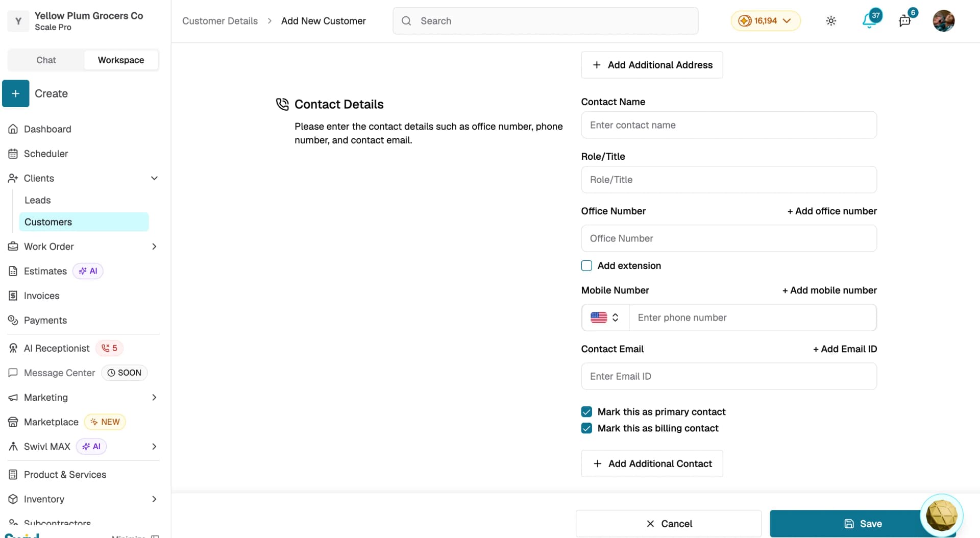Image resolution: width=980 pixels, height=538 pixels.
Task: Switch to the Chat tab
Action: tap(46, 60)
